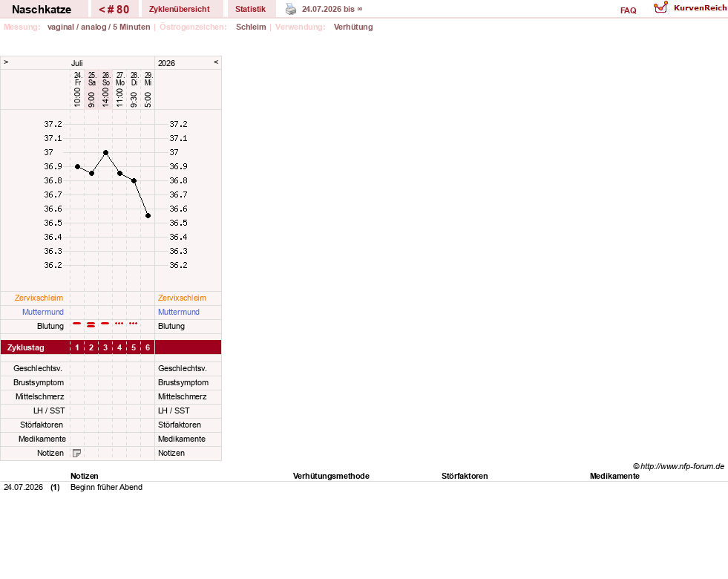Image resolution: width=728 pixels, height=579 pixels.
Task: Click the left Notizen row label
Action: click(50, 453)
